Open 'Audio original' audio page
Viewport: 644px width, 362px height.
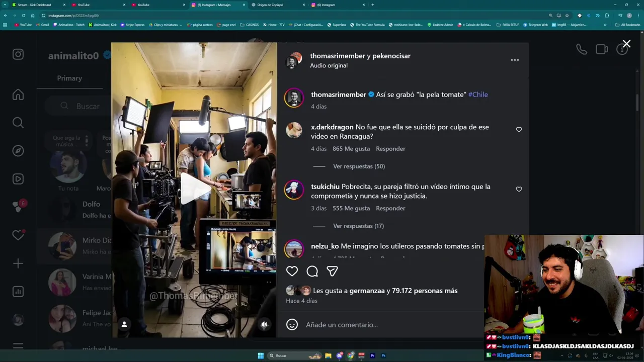[329, 65]
